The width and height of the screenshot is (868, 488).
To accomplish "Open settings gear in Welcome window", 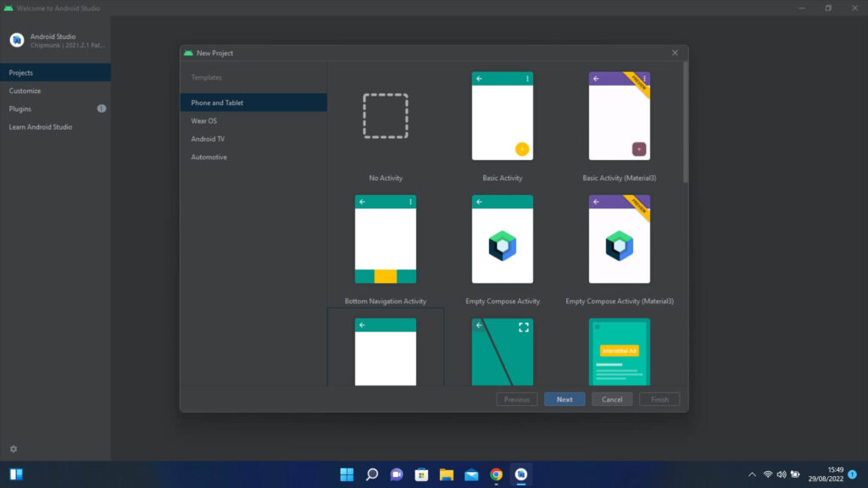I will [x=14, y=449].
